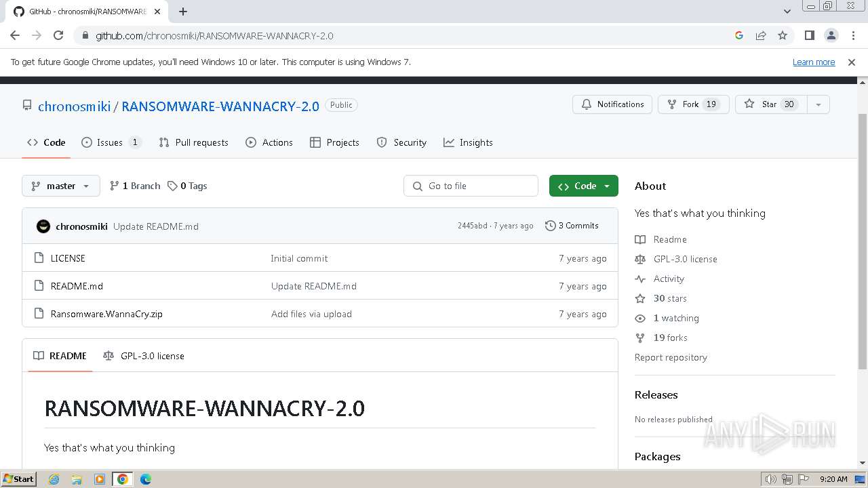868x488 pixels.
Task: Click the Notifications button
Action: coord(612,104)
